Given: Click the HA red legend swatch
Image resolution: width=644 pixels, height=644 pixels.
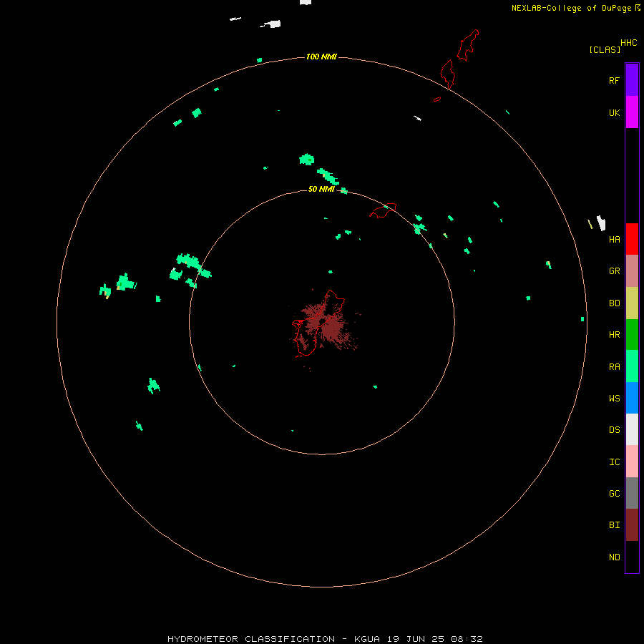Looking at the screenshot, I should coord(632,238).
